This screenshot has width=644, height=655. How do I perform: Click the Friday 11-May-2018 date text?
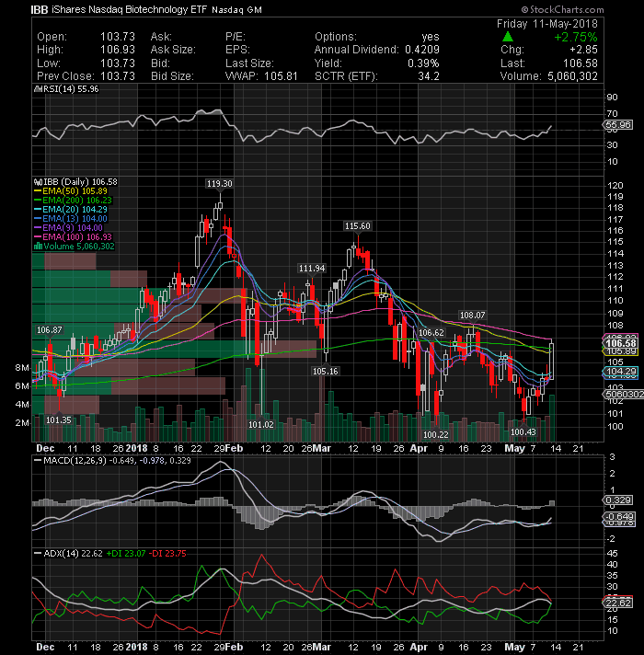(x=547, y=24)
